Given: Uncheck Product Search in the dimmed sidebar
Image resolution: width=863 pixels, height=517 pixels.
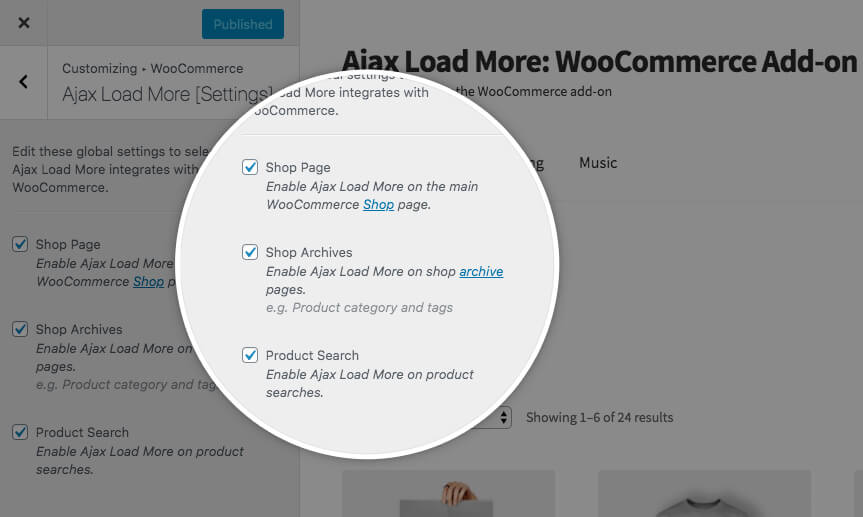Looking at the screenshot, I should click(20, 432).
